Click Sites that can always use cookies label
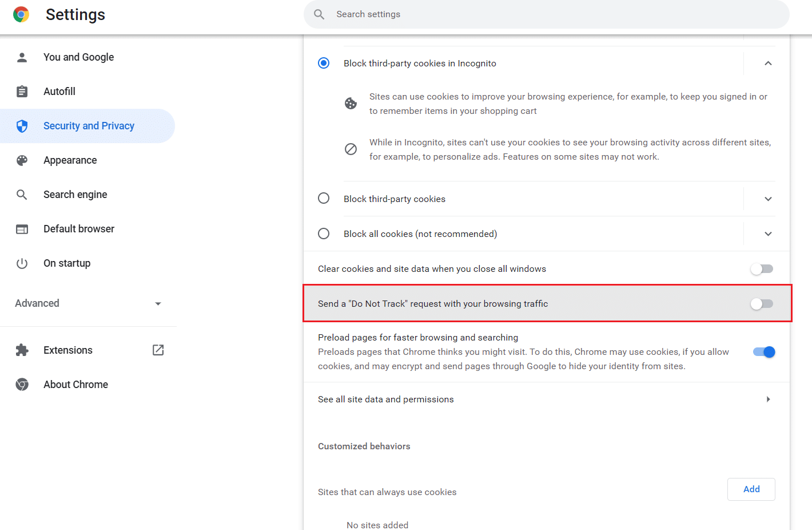The height and width of the screenshot is (530, 812). pyautogui.click(x=387, y=492)
